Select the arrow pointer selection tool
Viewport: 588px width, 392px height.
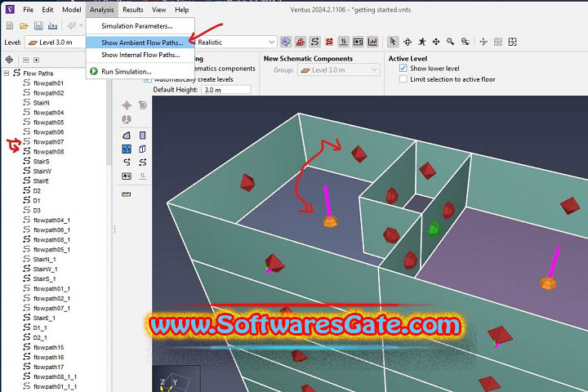pyautogui.click(x=393, y=42)
